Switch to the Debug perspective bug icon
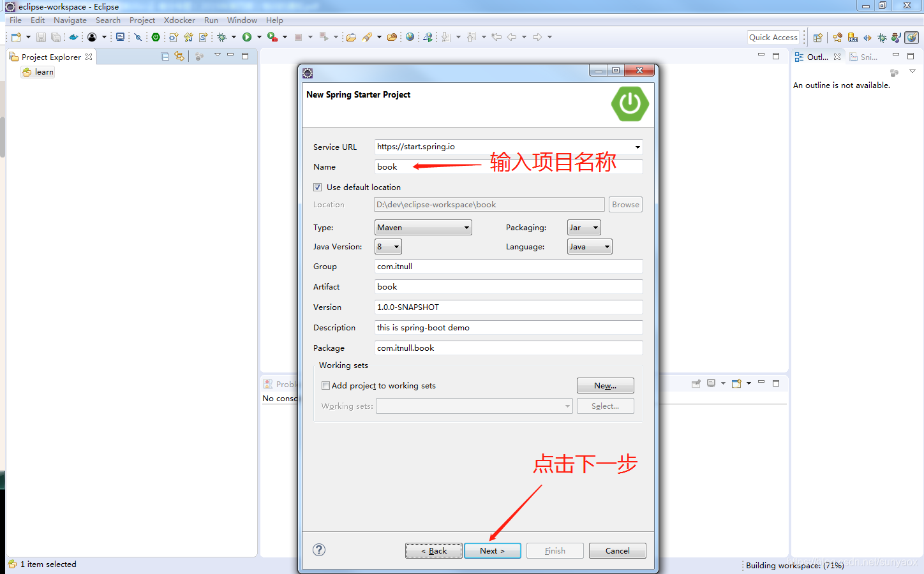924x574 pixels. point(882,38)
